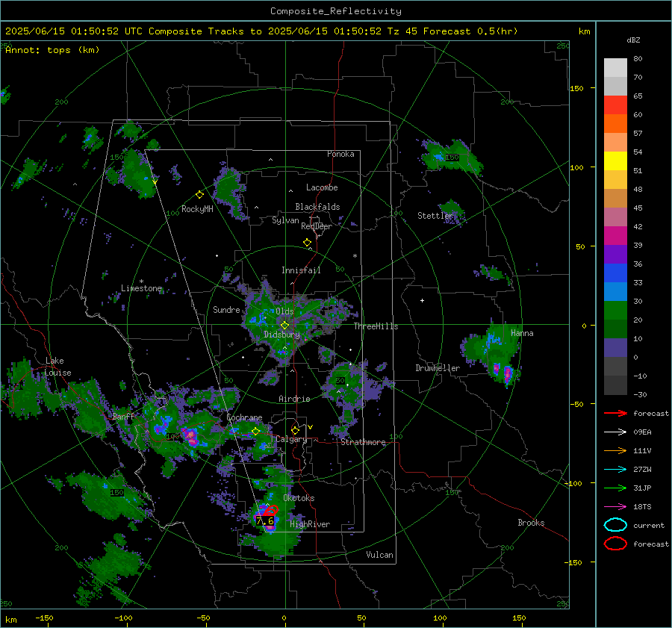Image resolution: width=672 pixels, height=628 pixels.
Task: Click the Innisfail city label
Action: click(301, 270)
